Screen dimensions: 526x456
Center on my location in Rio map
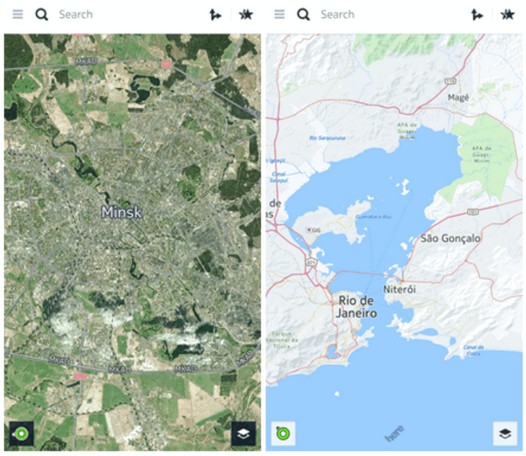tap(283, 434)
